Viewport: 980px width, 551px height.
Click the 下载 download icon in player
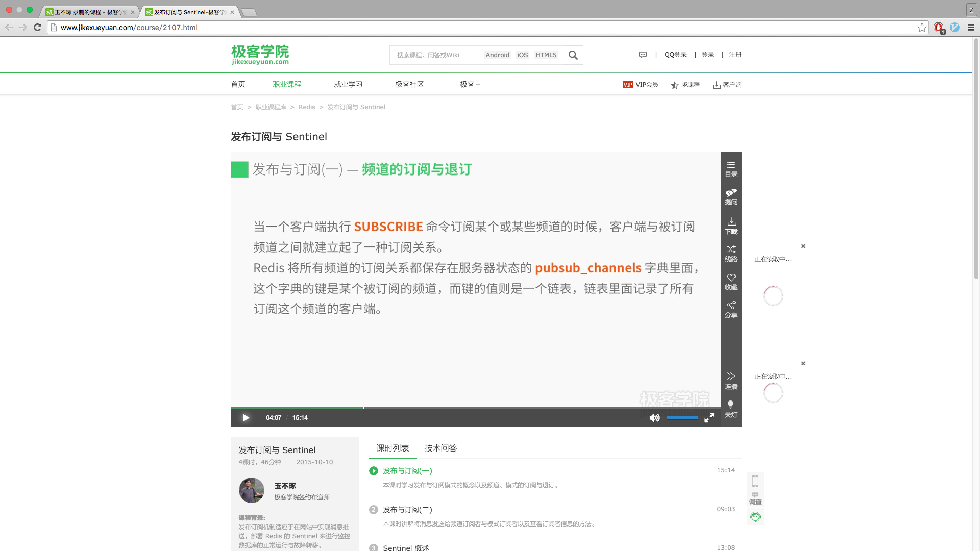[731, 226]
